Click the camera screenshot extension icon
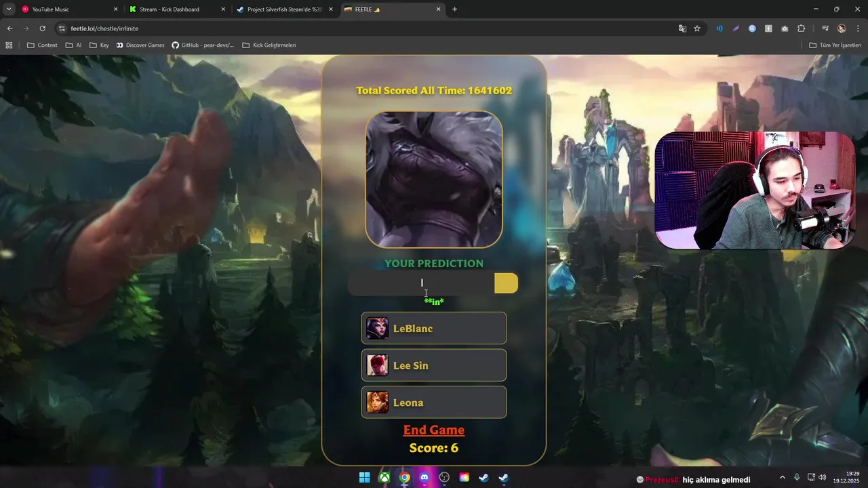868x488 pixels. [x=785, y=28]
